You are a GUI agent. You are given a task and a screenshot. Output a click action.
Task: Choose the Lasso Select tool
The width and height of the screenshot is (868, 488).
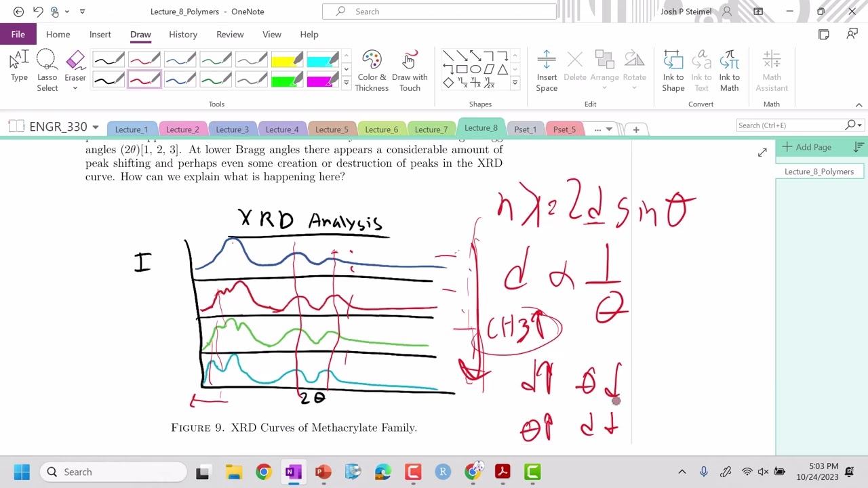tap(47, 70)
